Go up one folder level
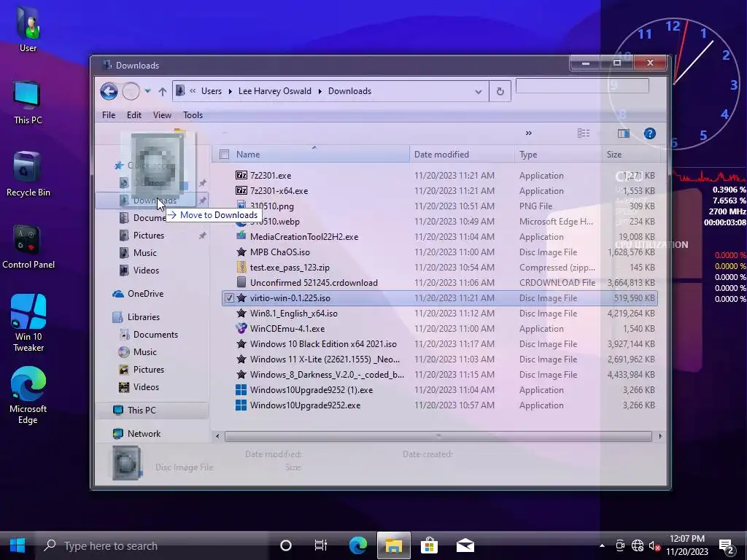This screenshot has width=747, height=560. coord(163,91)
